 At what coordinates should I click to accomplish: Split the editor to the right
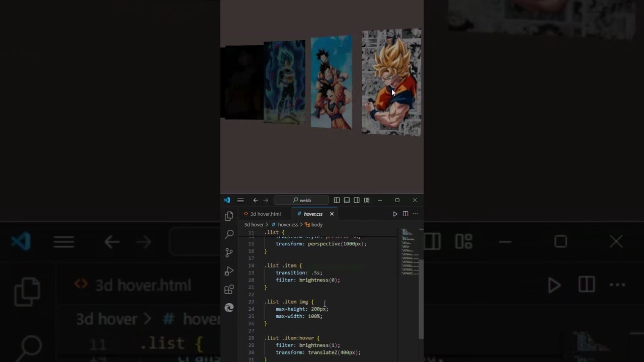[x=405, y=214]
